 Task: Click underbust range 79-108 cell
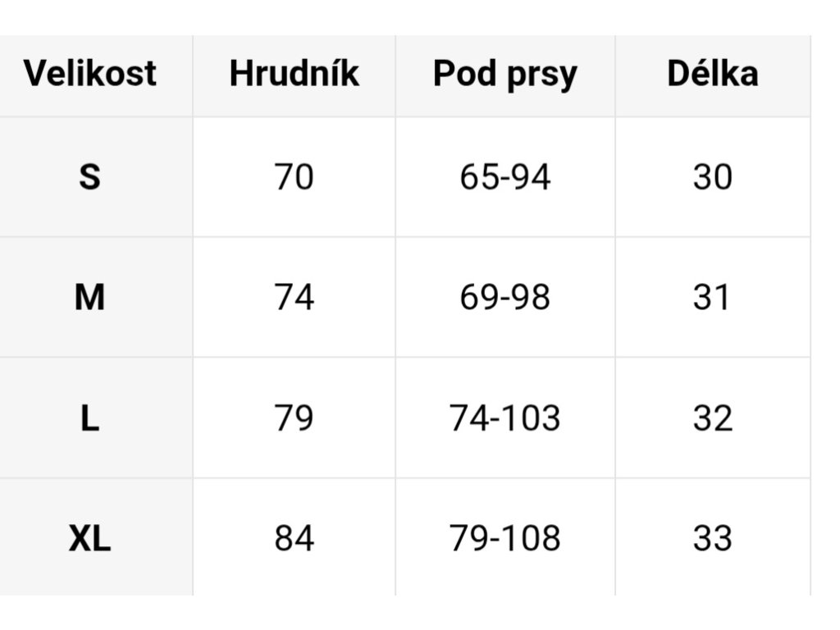504,539
